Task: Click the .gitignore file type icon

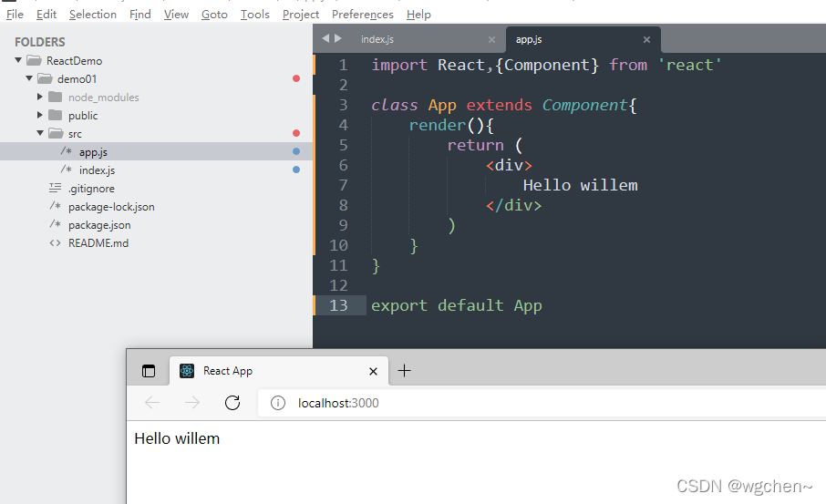Action: tap(56, 188)
